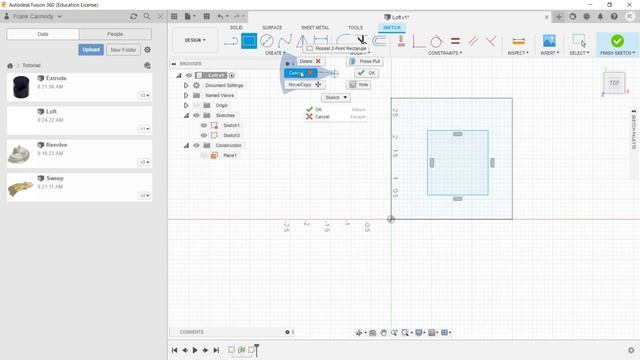Expand the Named Views node
The width and height of the screenshot is (640, 360).
click(186, 95)
